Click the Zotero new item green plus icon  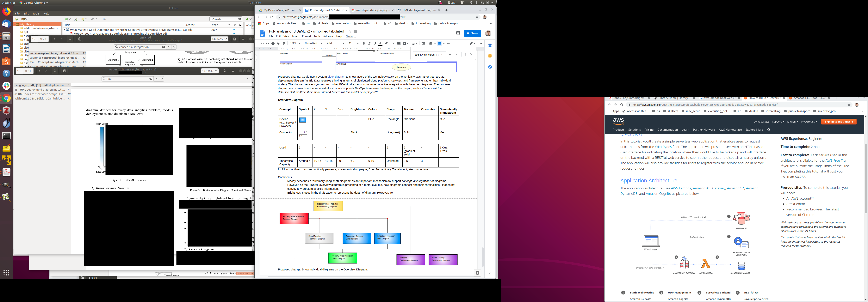(x=67, y=19)
